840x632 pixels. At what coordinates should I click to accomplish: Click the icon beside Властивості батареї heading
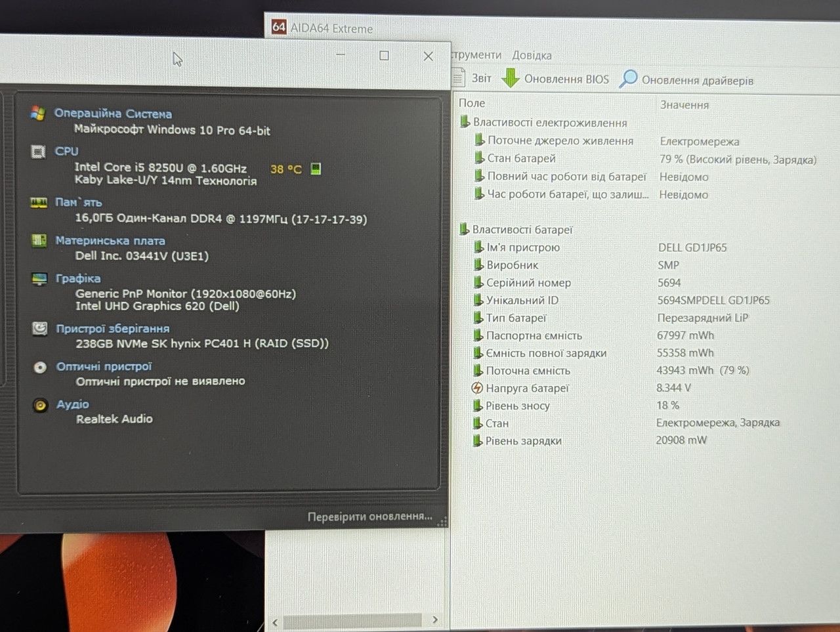click(464, 229)
